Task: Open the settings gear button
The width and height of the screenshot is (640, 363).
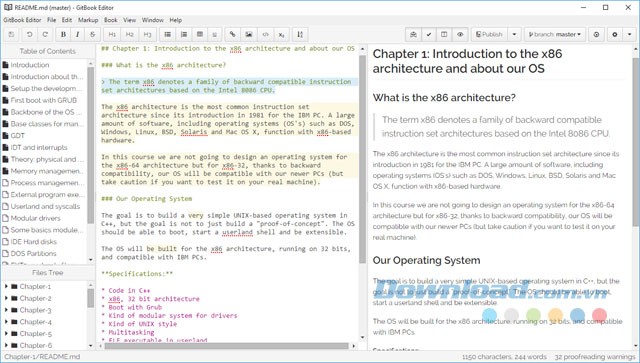Action: [x=615, y=34]
